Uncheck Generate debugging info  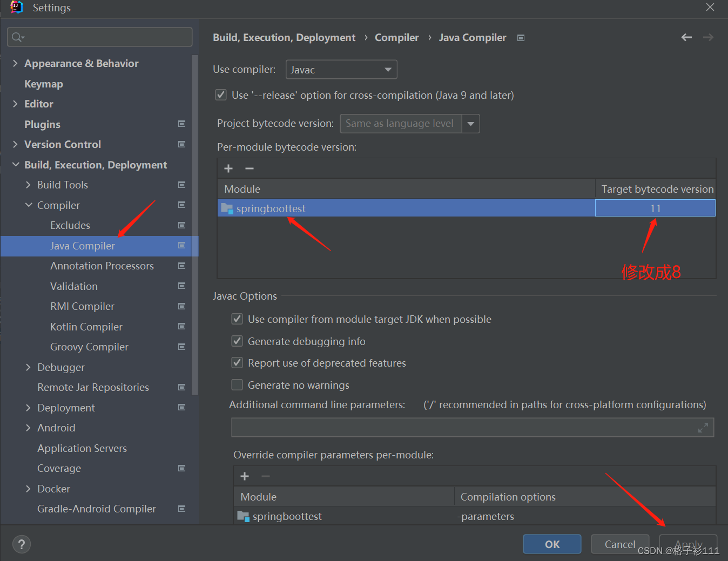(x=237, y=341)
